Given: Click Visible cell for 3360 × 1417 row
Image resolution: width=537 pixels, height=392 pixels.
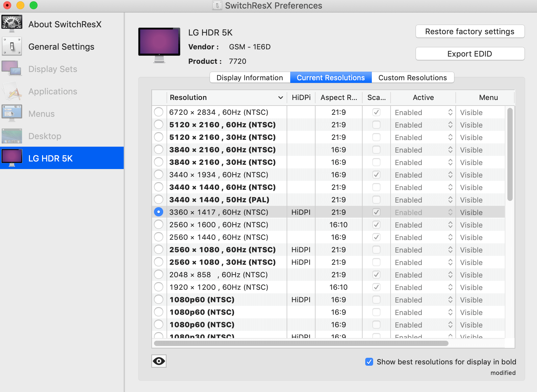Looking at the screenshot, I should [x=471, y=212].
